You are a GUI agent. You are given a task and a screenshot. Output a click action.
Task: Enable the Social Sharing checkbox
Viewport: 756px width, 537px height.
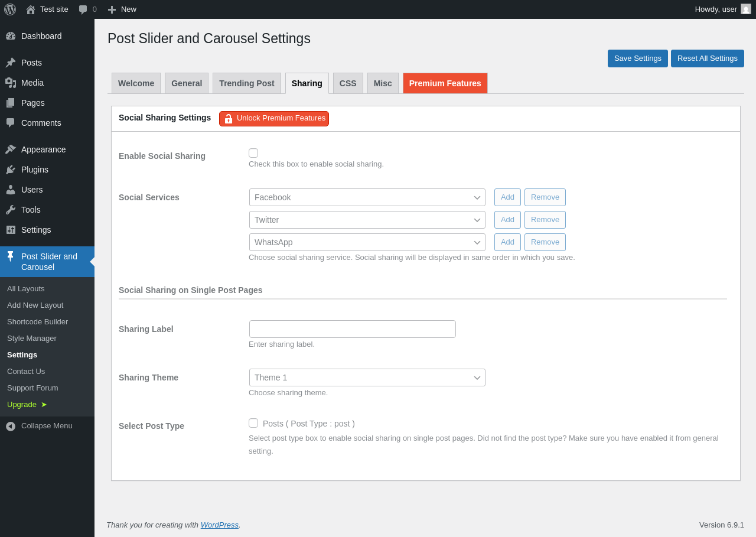(x=253, y=153)
